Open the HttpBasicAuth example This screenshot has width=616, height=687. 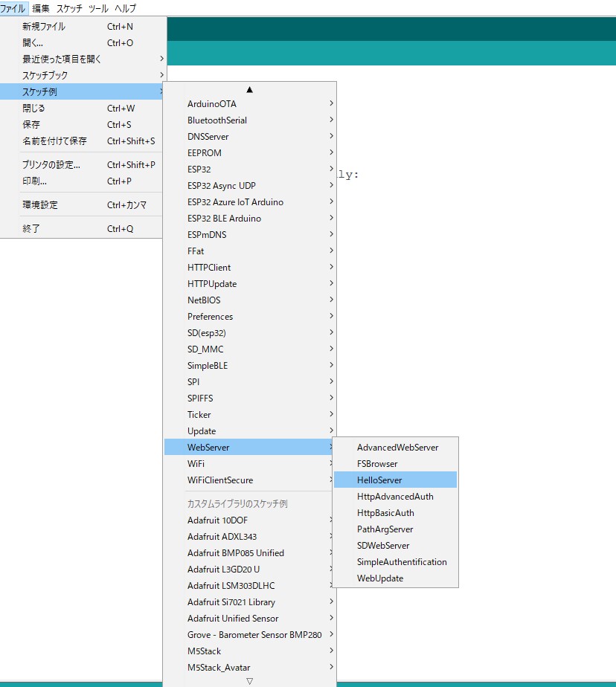pyautogui.click(x=396, y=512)
